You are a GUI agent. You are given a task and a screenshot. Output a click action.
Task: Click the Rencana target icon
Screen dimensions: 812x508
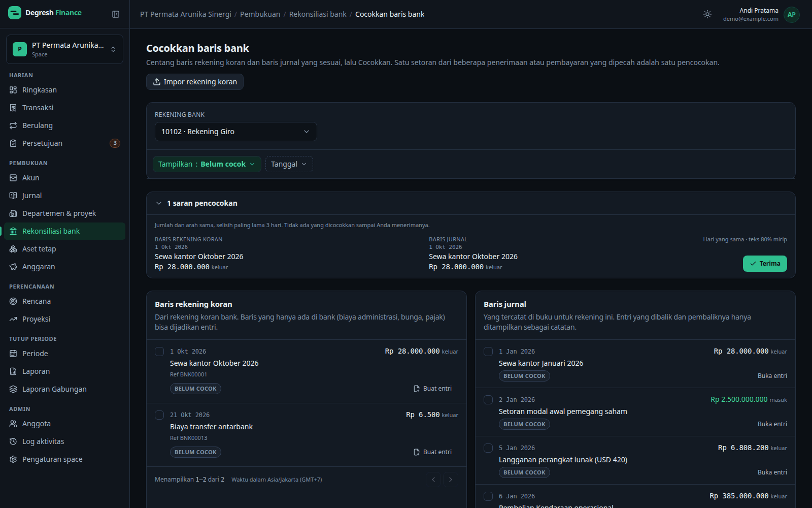(x=13, y=301)
